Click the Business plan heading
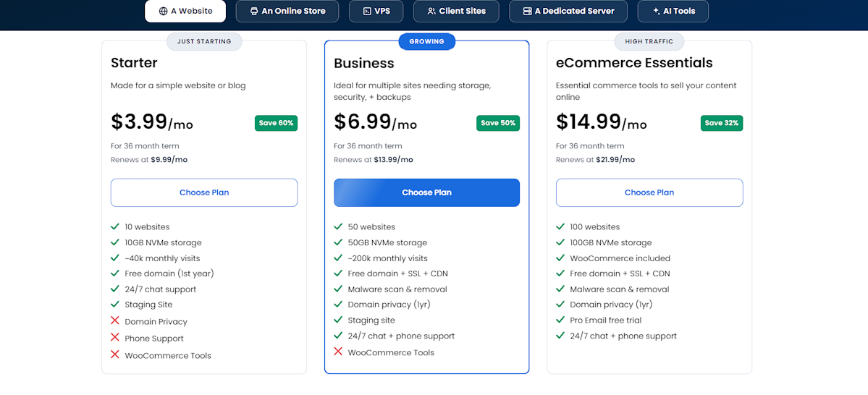This screenshot has width=868, height=395. pos(364,63)
